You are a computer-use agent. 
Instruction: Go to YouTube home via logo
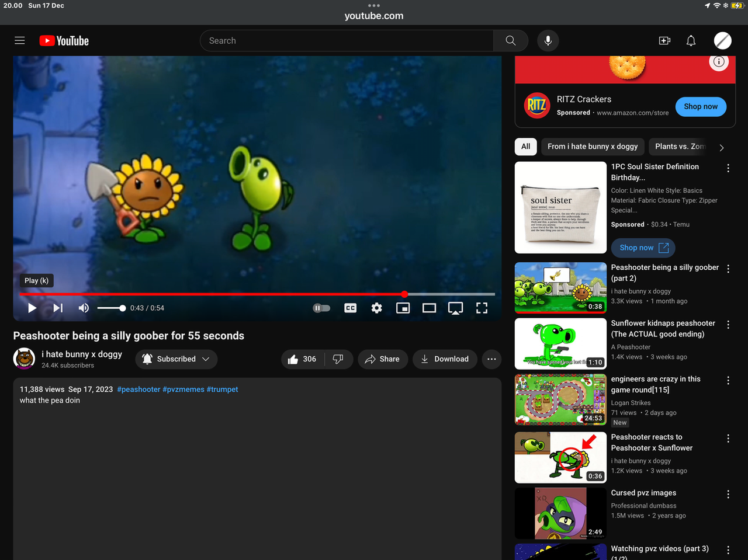coord(64,41)
